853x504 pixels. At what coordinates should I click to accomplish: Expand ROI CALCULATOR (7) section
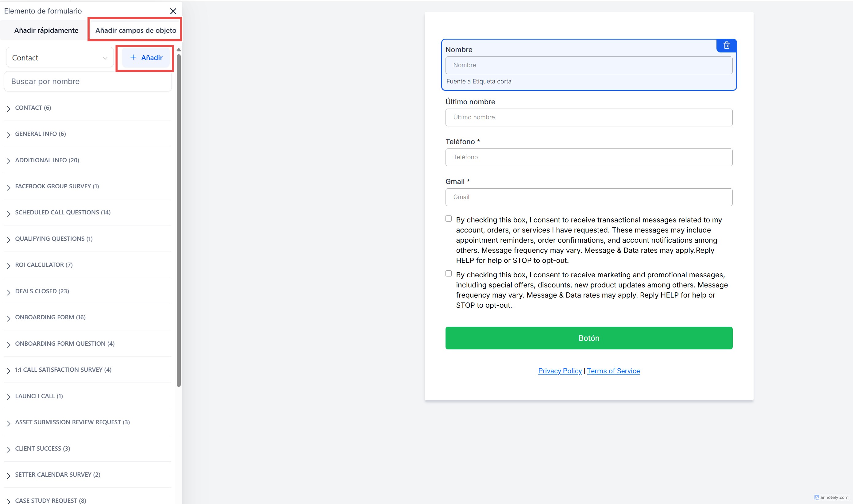point(9,265)
